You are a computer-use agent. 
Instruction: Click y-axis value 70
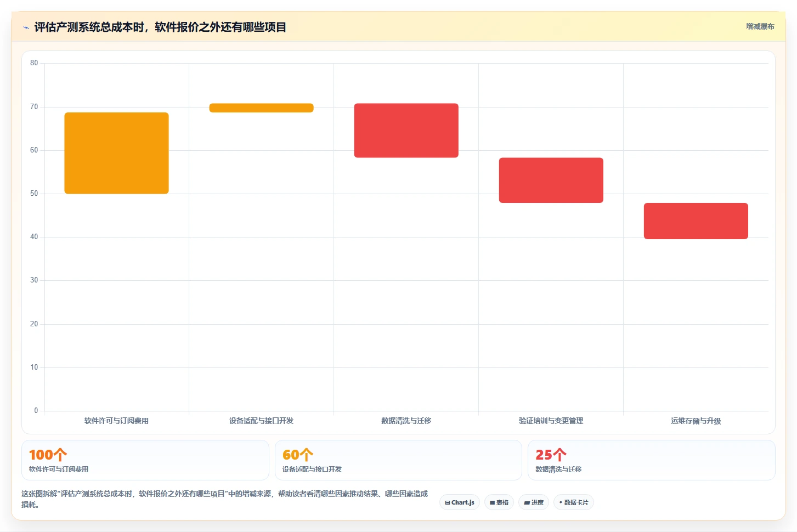[34, 106]
